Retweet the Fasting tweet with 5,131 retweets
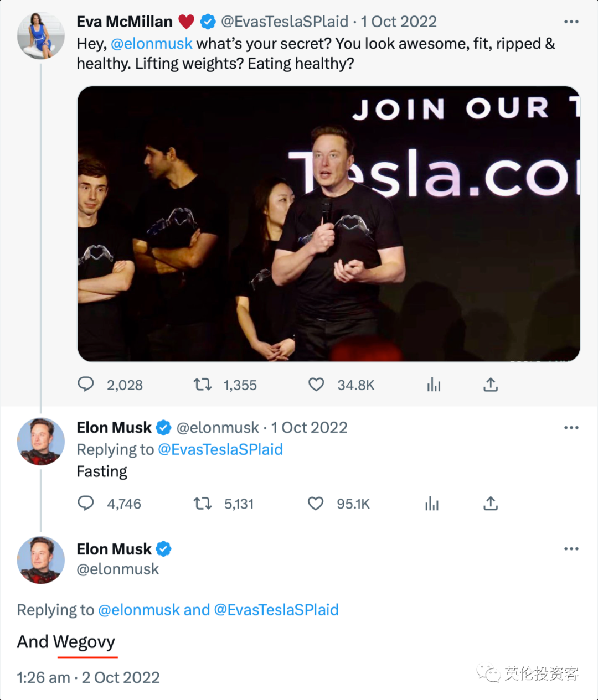The image size is (598, 700). point(203,503)
